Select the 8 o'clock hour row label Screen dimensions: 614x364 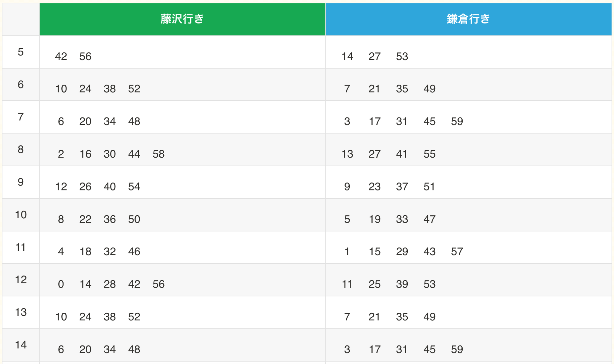(21, 149)
